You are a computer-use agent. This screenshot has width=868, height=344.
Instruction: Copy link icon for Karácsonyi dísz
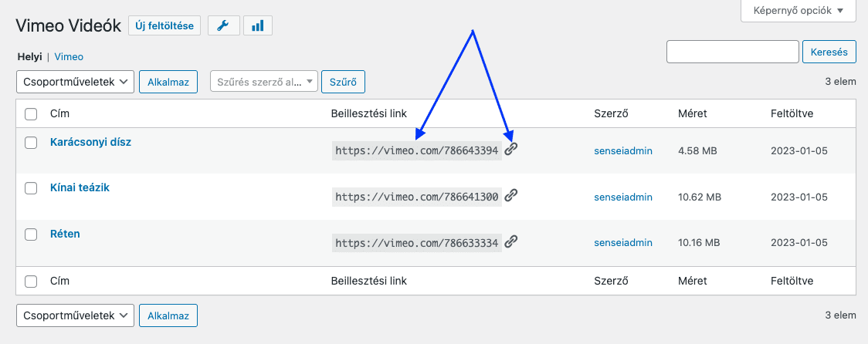pos(511,149)
